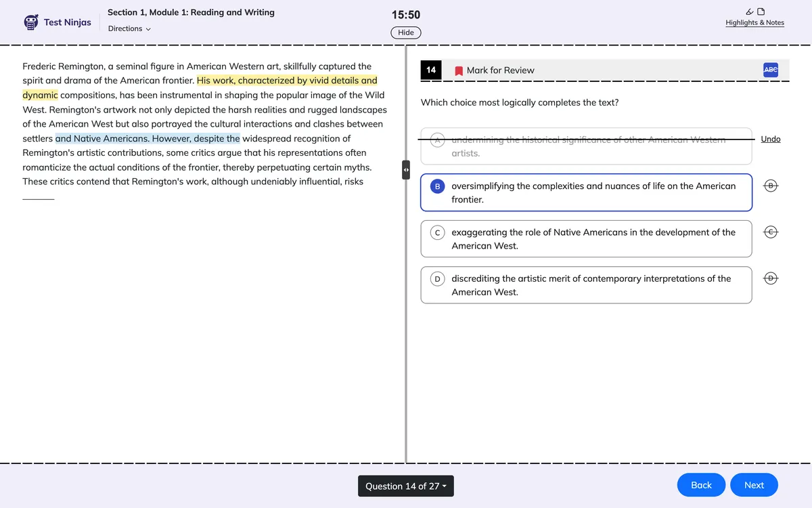Select answer A undermining historical significance
The height and width of the screenshot is (508, 812).
coord(586,146)
